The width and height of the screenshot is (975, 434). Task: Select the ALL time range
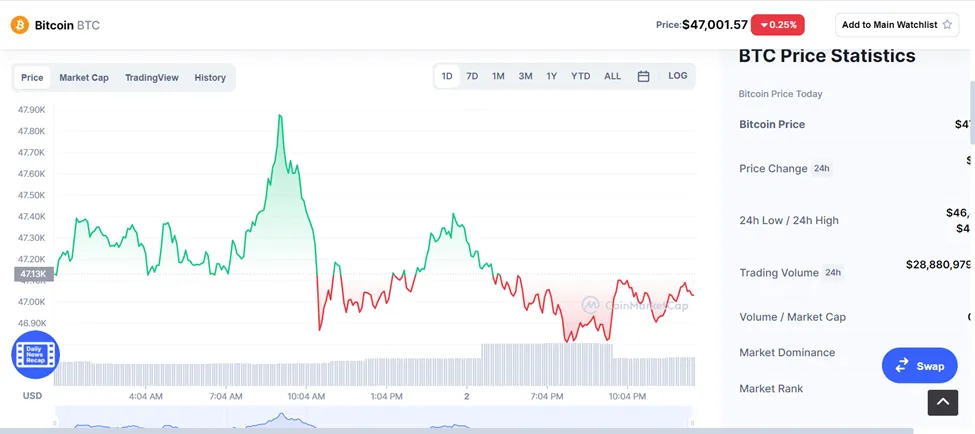pyautogui.click(x=612, y=76)
